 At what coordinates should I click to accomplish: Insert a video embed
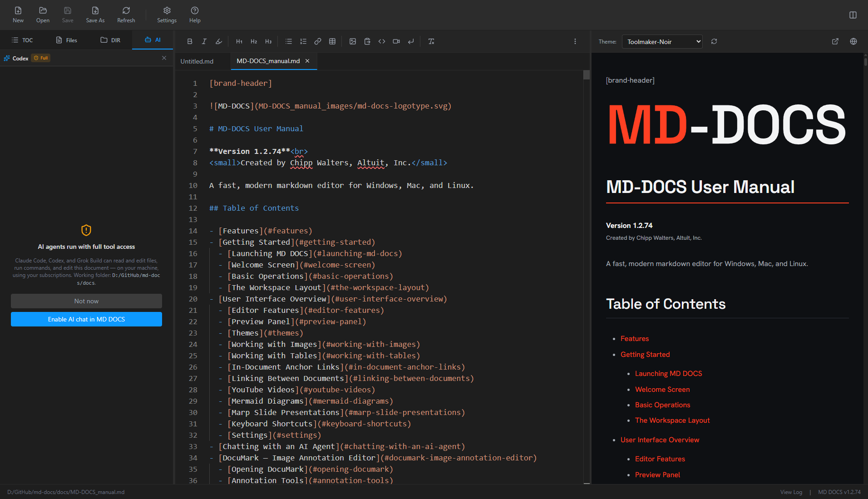[396, 41]
